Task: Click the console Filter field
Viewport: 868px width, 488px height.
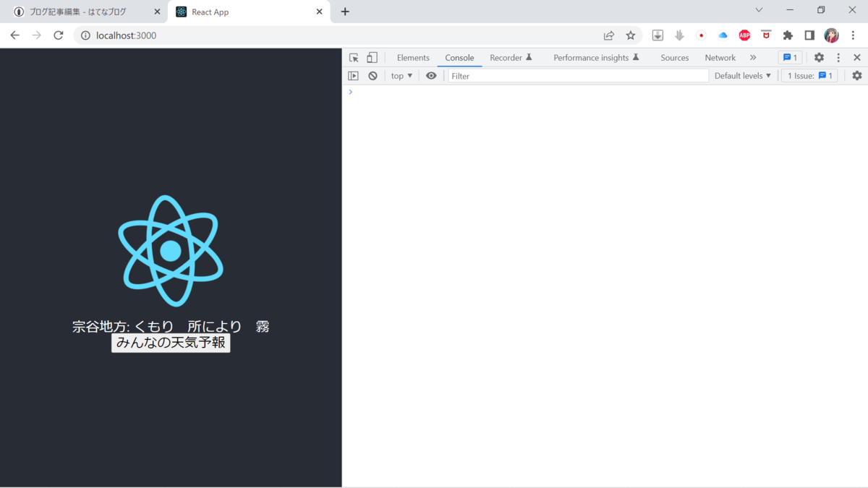Action: pyautogui.click(x=579, y=76)
